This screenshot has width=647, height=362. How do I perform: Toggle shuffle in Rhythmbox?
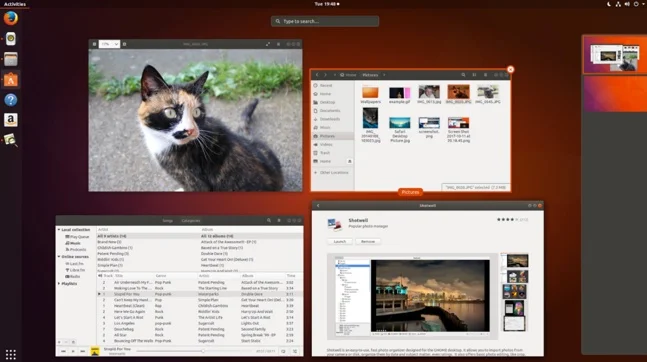pyautogui.click(x=295, y=351)
